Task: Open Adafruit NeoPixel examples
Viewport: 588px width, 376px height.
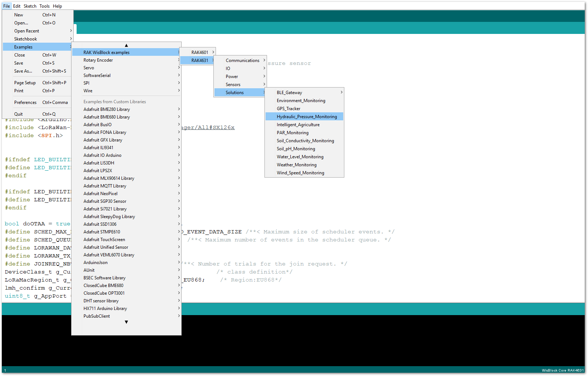Action: (x=126, y=194)
